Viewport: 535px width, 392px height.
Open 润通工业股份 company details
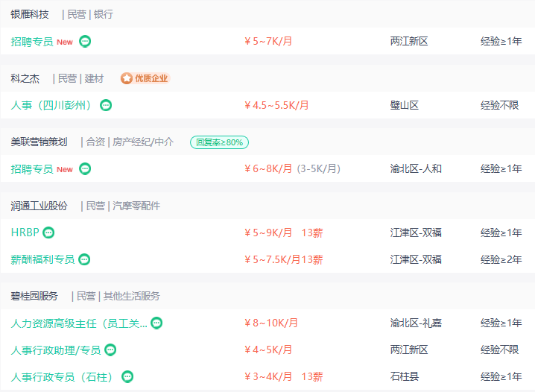[39, 206]
